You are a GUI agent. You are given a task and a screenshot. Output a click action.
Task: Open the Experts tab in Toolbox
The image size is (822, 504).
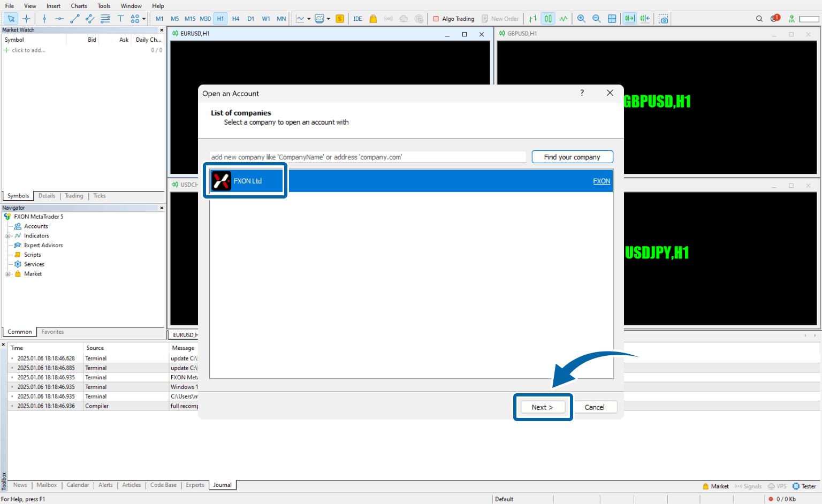[195, 485]
